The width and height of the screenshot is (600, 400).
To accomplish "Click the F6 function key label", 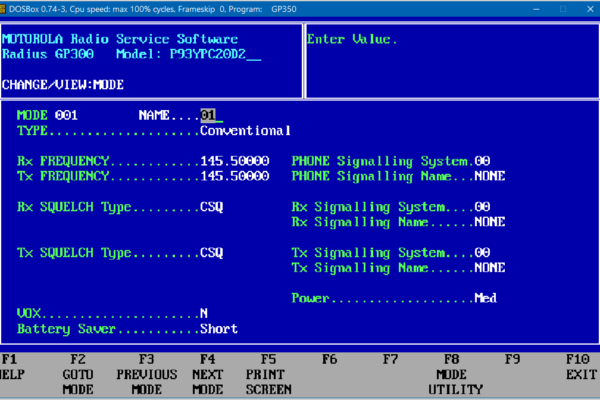I will (x=329, y=359).
